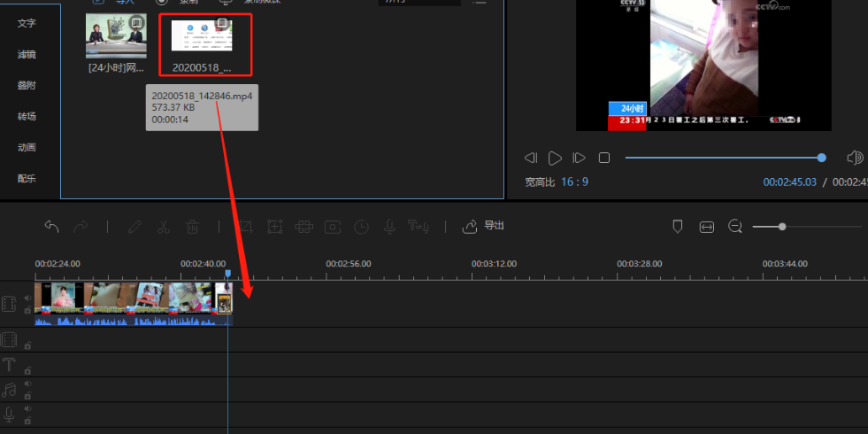Click the pencil edit tool
Viewport: 868px width, 434px height.
[134, 227]
